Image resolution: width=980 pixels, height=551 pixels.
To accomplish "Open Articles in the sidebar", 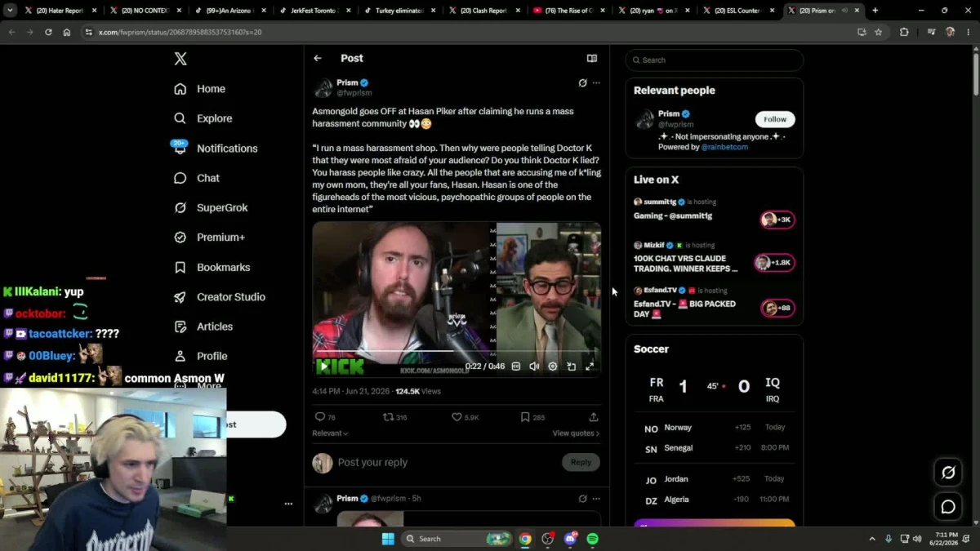I will pos(203,327).
